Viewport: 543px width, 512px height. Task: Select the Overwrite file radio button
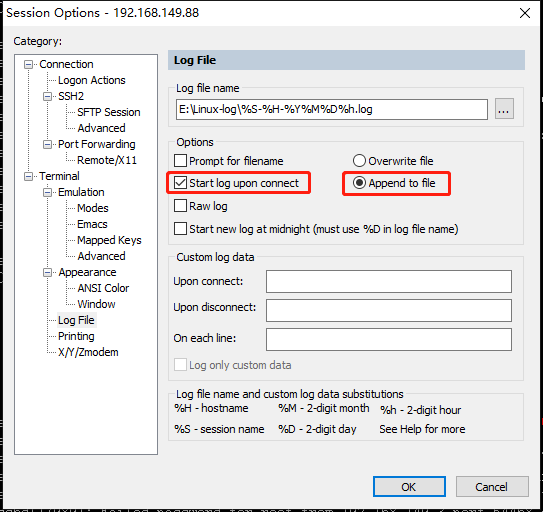pos(359,161)
